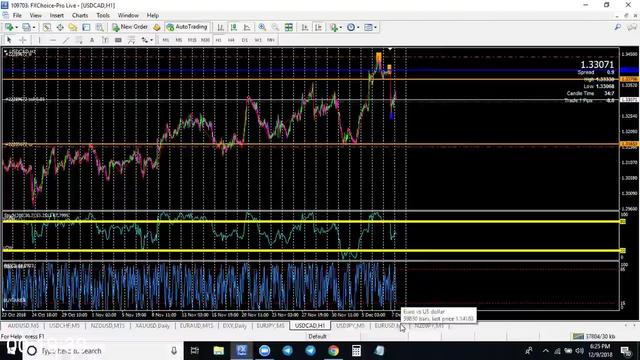Zoom in on the chart
640x360 pixels.
(x=262, y=27)
